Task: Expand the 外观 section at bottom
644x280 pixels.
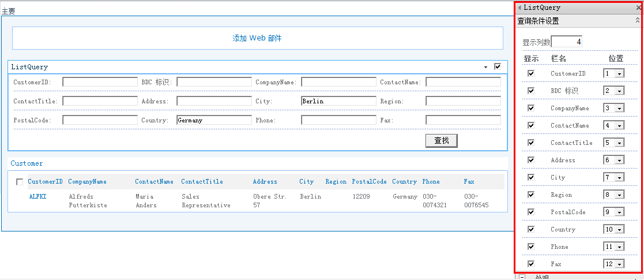Action: [522, 277]
